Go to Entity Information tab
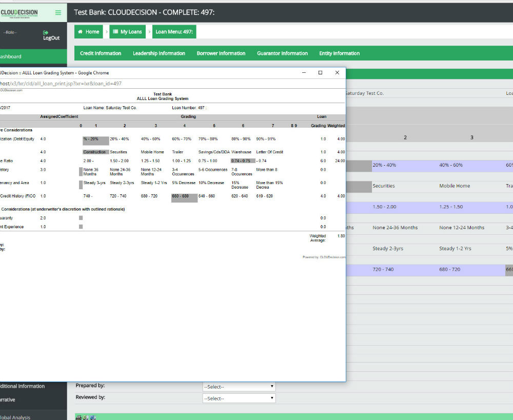 coord(339,53)
